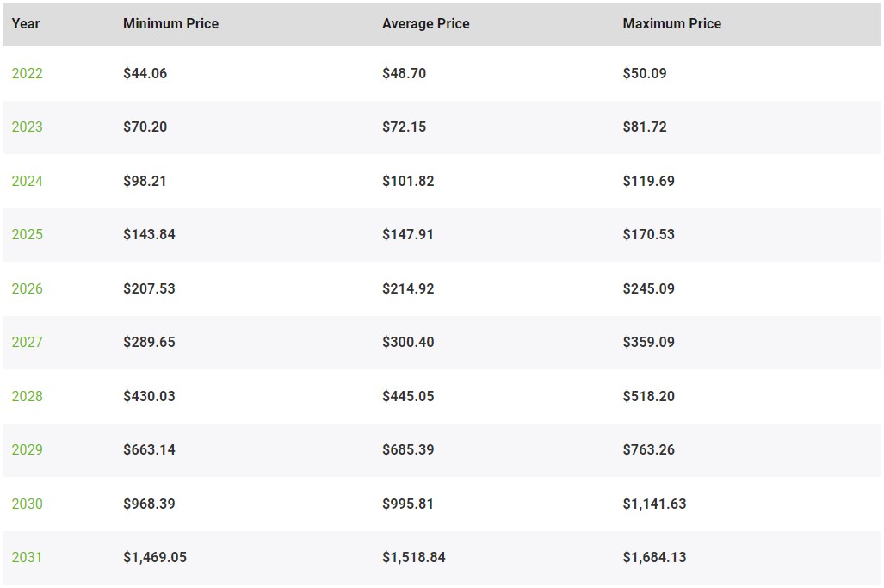Click the Year column header
The height and width of the screenshot is (588, 884).
(x=26, y=24)
